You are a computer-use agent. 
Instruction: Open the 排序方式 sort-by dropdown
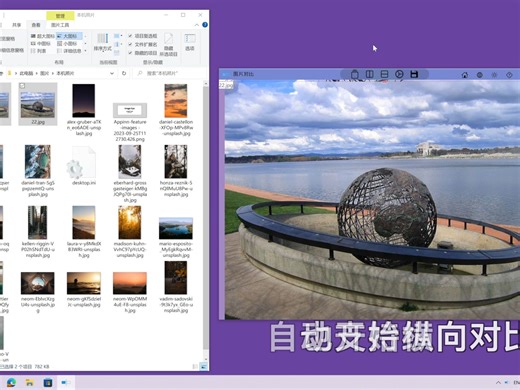(x=102, y=43)
